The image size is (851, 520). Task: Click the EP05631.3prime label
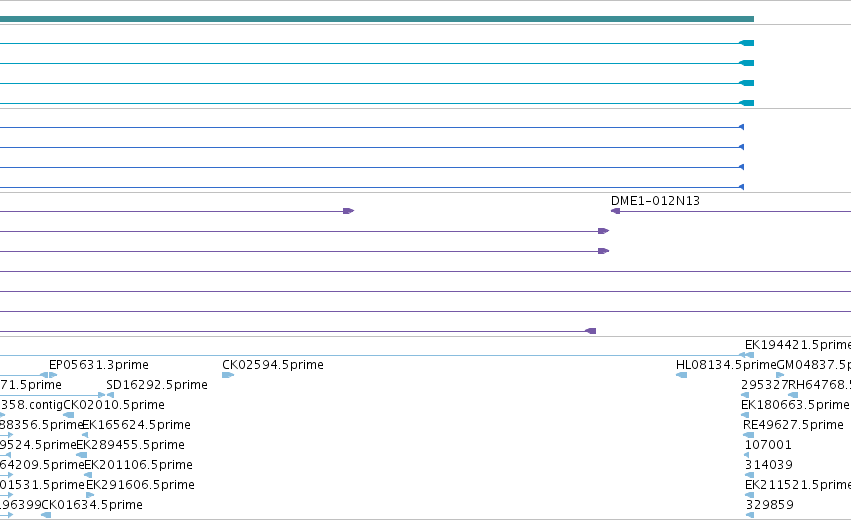(99, 365)
